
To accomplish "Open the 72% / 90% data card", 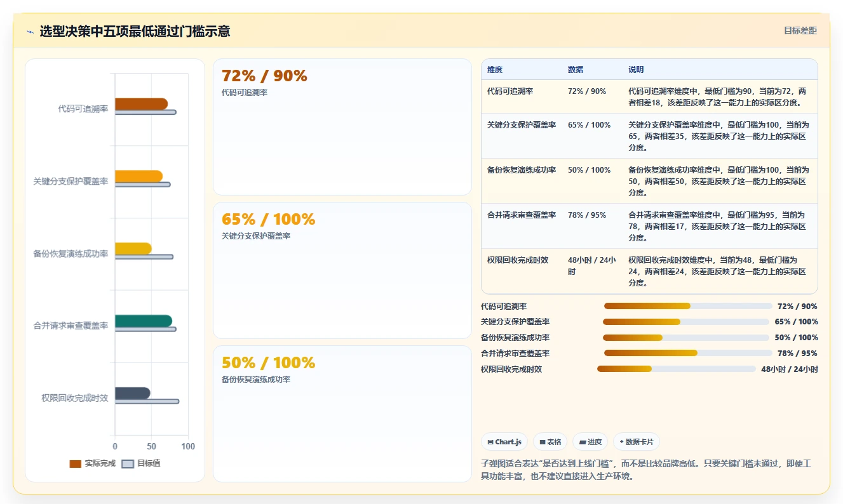I will [x=342, y=127].
